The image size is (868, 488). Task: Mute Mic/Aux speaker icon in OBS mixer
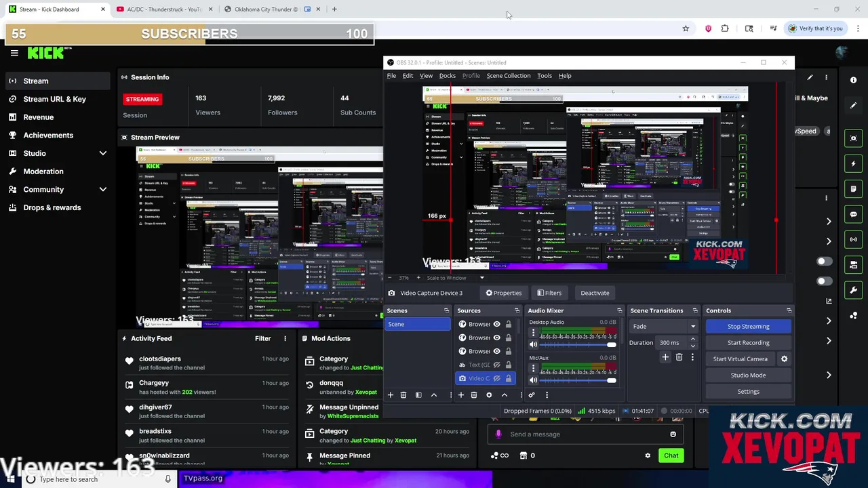533,380
